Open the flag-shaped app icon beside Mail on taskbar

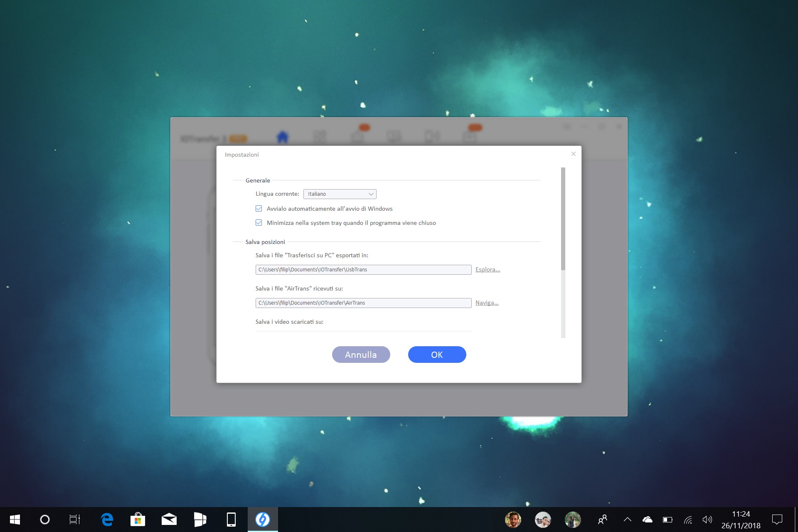click(200, 520)
